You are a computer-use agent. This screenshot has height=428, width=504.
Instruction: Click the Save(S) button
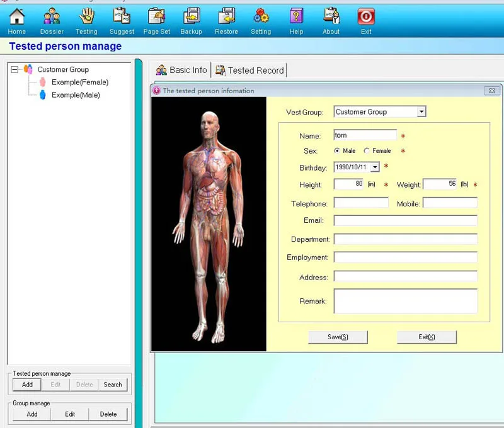click(x=338, y=337)
